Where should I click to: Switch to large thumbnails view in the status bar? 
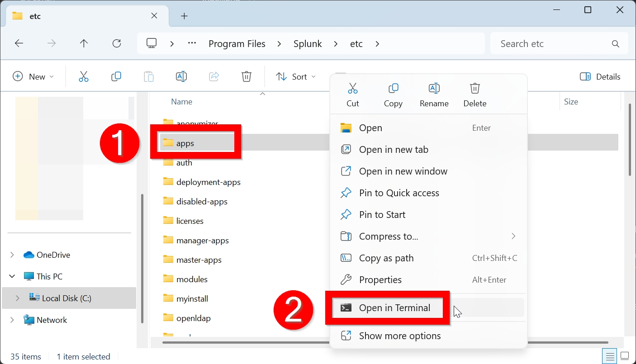[625, 356]
